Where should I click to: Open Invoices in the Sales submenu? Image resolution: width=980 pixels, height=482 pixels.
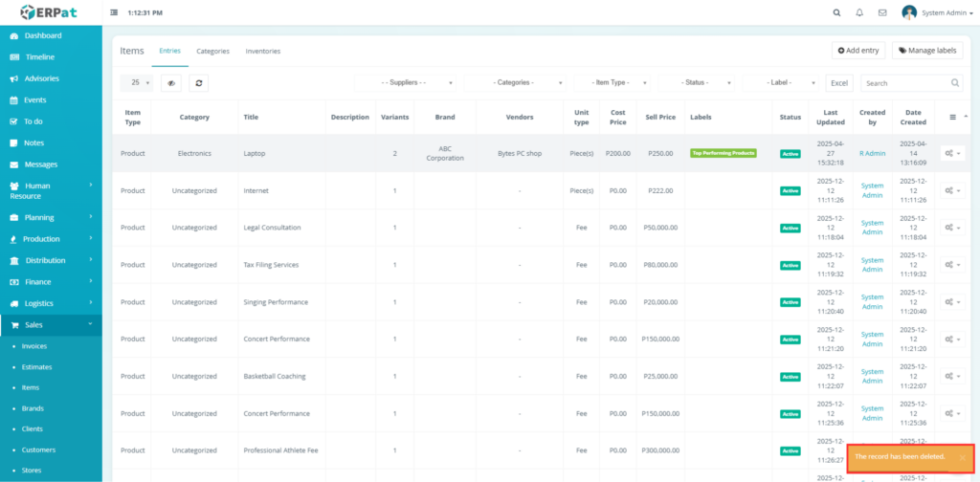tap(34, 346)
